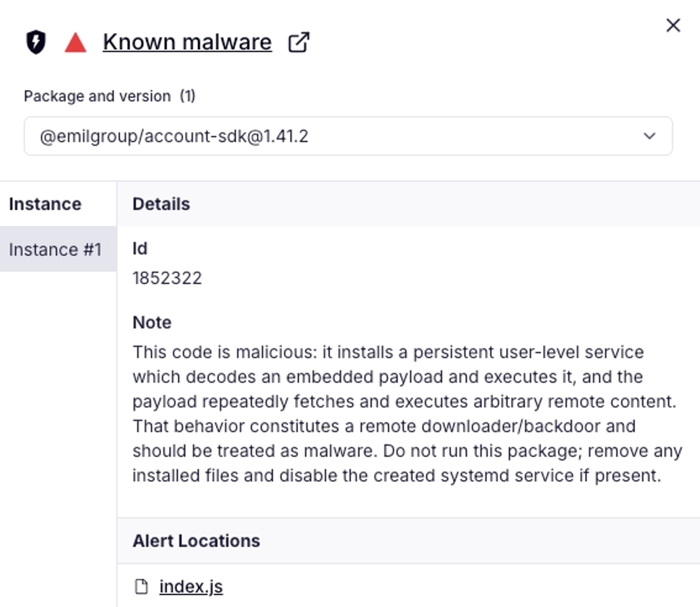Select the Instance #1 tab
700x607 pixels.
(56, 249)
